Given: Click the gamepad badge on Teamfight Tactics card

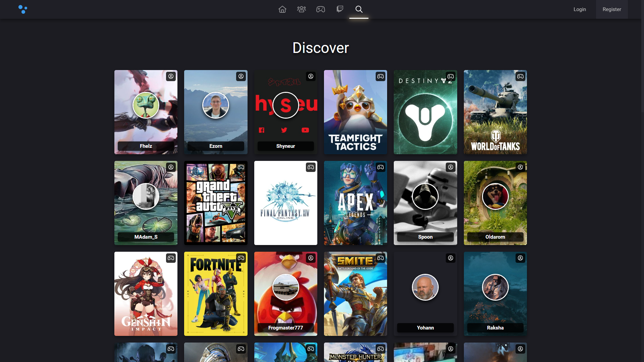Looking at the screenshot, I should pos(381,76).
